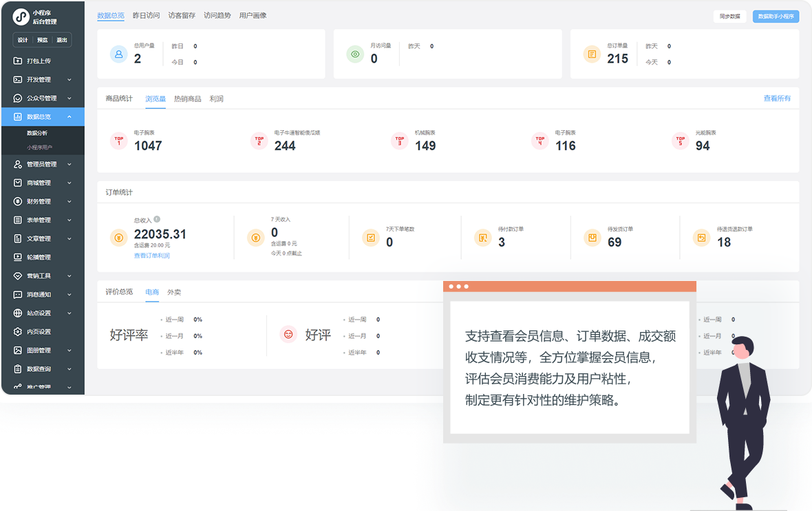This screenshot has height=511, width=812.
Task: Select the 热销商品 tab
Action: click(x=187, y=99)
